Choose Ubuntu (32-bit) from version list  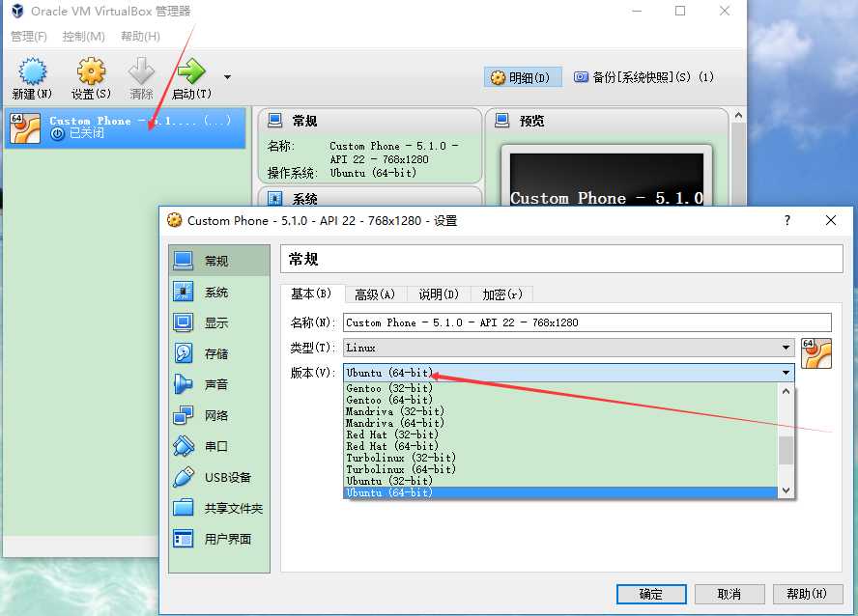point(560,481)
